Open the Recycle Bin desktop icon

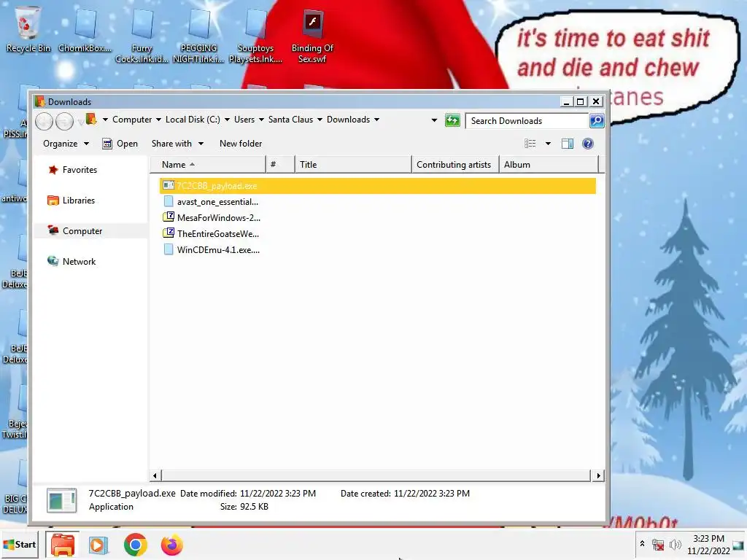click(x=28, y=29)
